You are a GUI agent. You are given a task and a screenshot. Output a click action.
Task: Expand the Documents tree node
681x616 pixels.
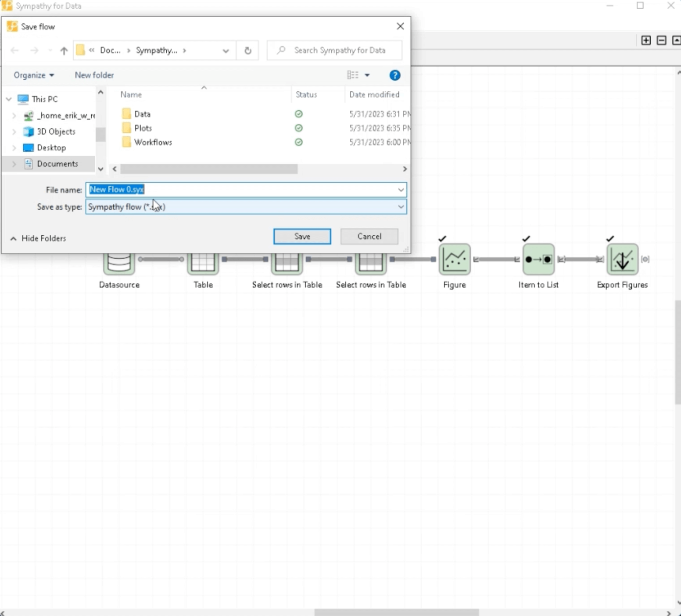pyautogui.click(x=14, y=164)
